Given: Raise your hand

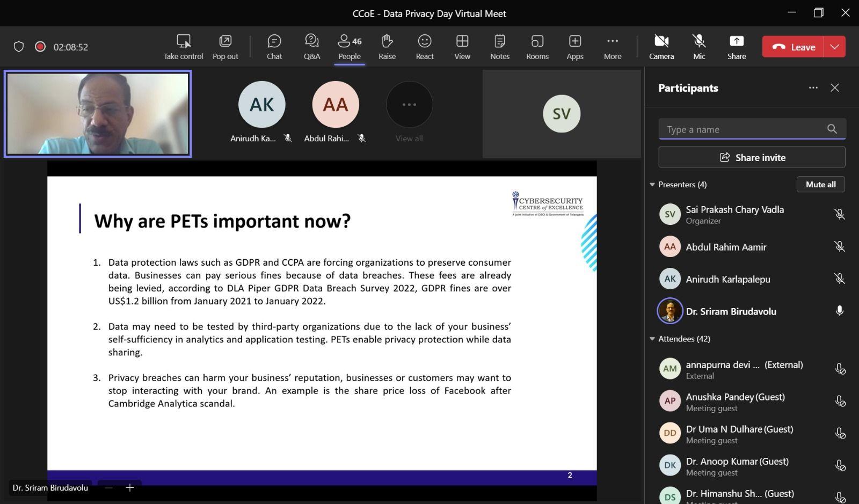Looking at the screenshot, I should (387, 47).
